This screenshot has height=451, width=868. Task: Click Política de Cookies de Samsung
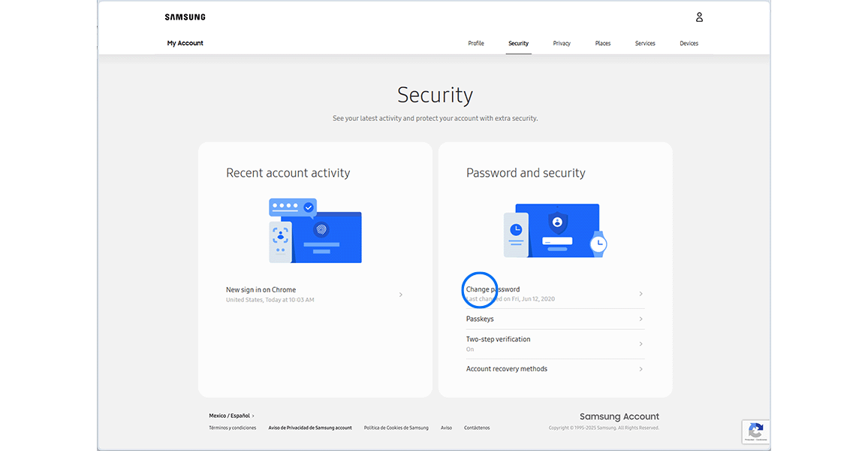click(396, 427)
